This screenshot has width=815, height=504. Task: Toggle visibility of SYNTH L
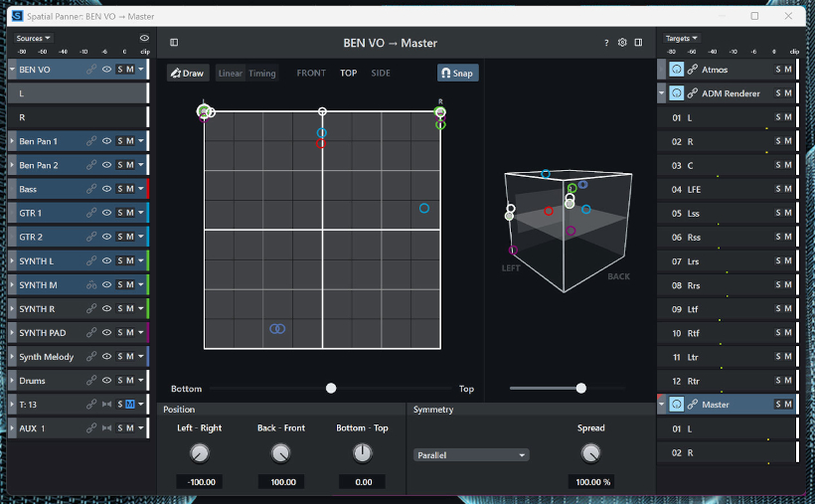click(107, 260)
